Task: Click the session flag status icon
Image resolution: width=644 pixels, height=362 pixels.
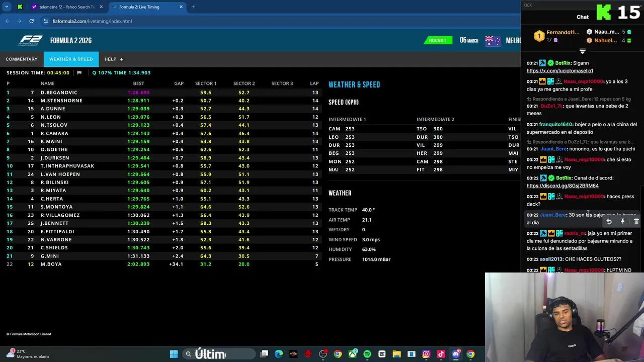Action: 79,73
